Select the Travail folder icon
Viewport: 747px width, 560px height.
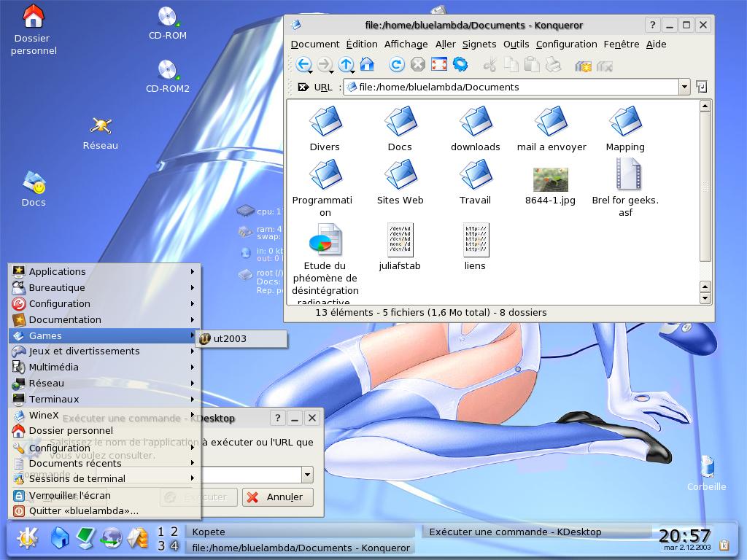point(476,182)
